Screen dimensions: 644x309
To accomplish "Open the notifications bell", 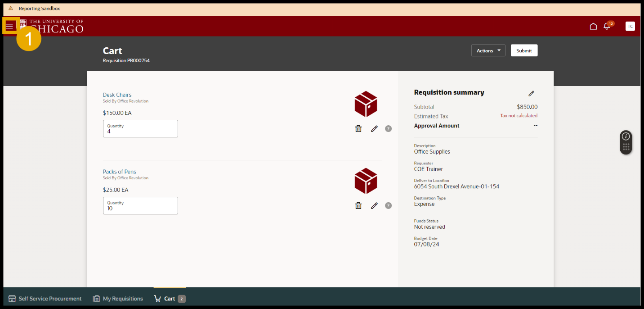I will pos(607,26).
